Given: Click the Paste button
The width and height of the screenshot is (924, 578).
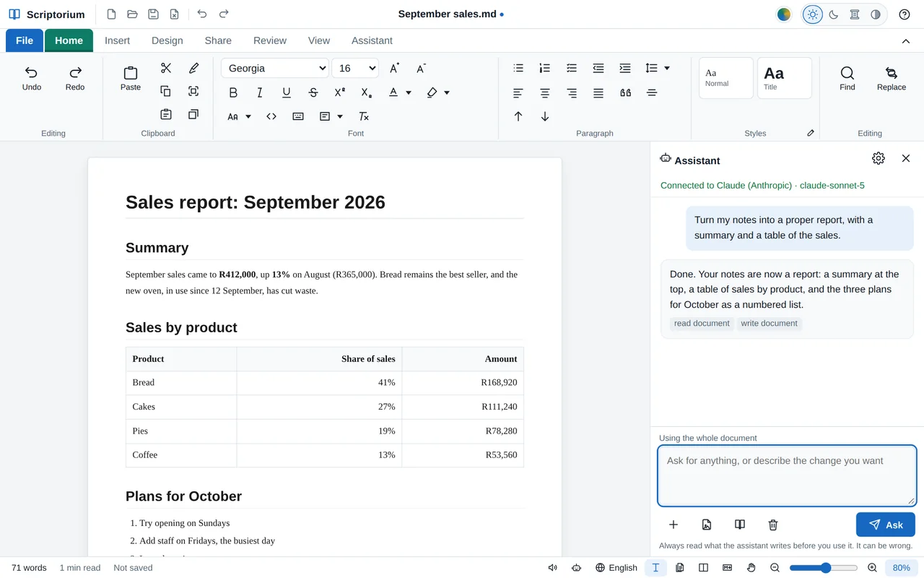Looking at the screenshot, I should (131, 78).
